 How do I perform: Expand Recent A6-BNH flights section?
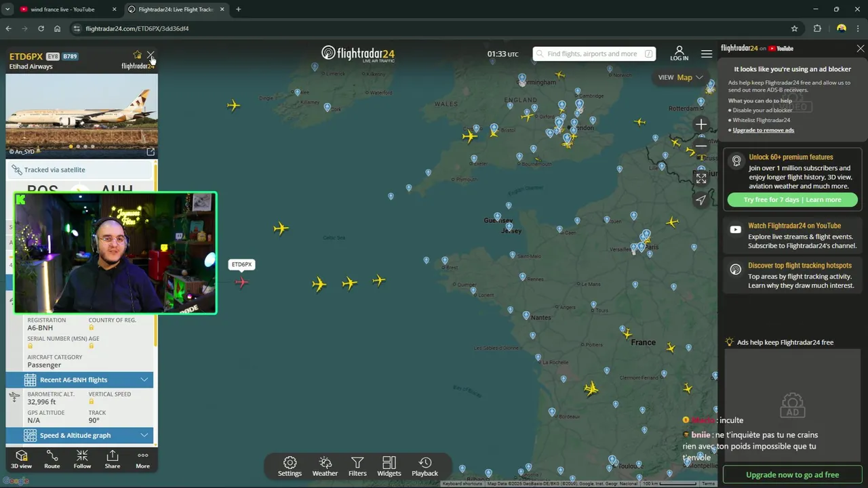[x=79, y=380]
